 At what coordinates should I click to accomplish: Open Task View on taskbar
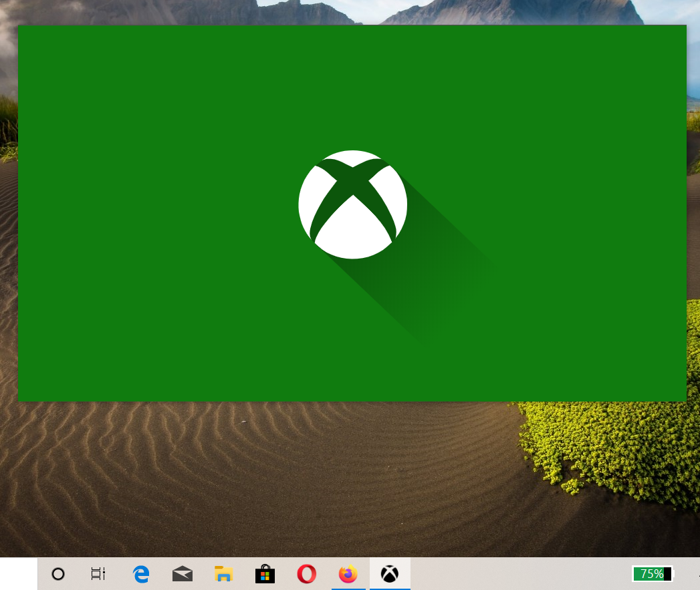(98, 574)
